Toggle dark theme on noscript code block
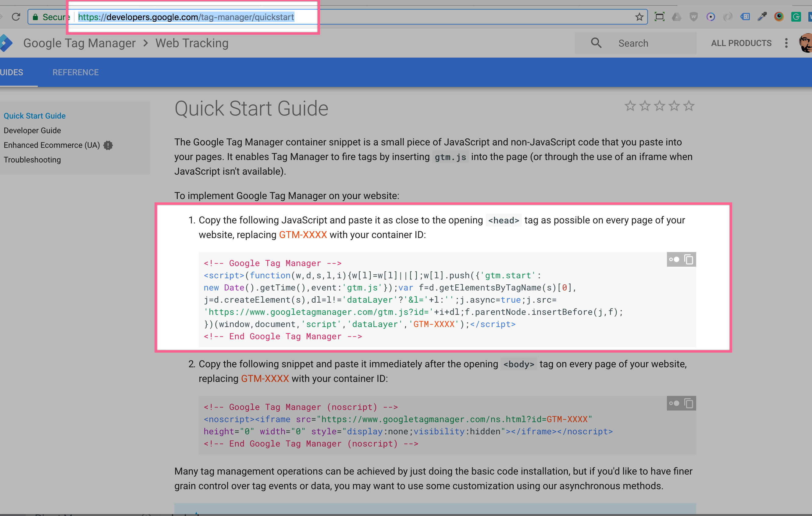Image resolution: width=812 pixels, height=516 pixels. pyautogui.click(x=674, y=403)
